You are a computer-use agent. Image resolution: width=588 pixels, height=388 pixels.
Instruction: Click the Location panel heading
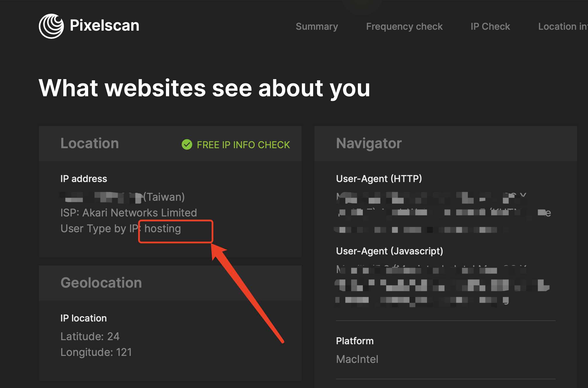(x=90, y=143)
